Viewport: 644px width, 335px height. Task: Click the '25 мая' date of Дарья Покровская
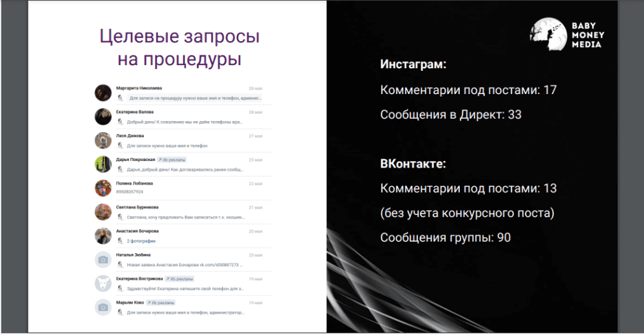tap(256, 160)
